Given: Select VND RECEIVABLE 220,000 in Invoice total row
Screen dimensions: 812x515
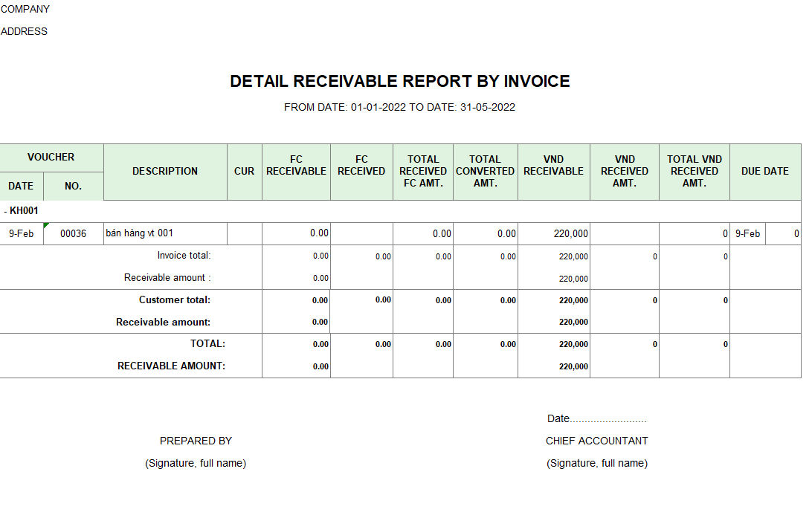Looking at the screenshot, I should [x=573, y=256].
